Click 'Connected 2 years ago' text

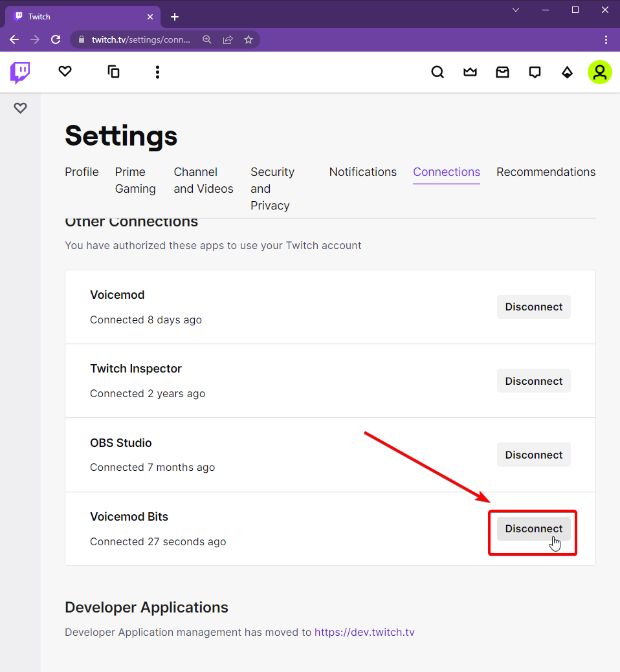[x=148, y=393]
